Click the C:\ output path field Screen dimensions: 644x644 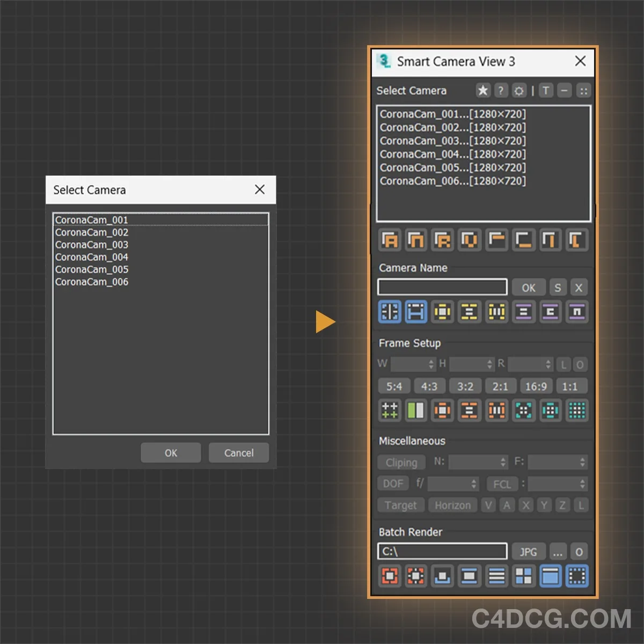[442, 551]
